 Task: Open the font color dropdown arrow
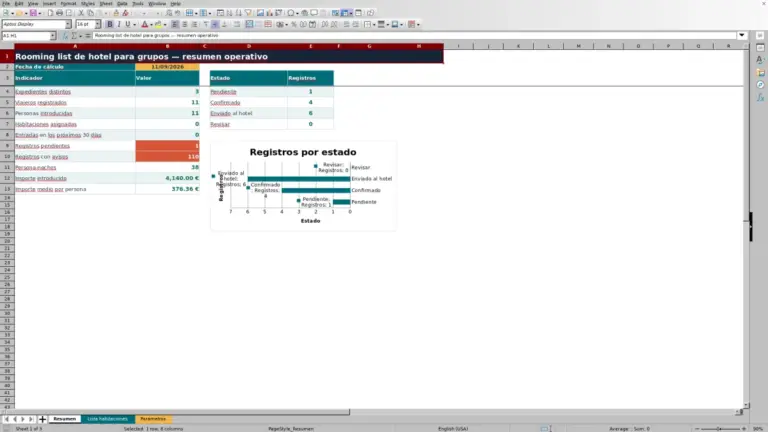(151, 24)
